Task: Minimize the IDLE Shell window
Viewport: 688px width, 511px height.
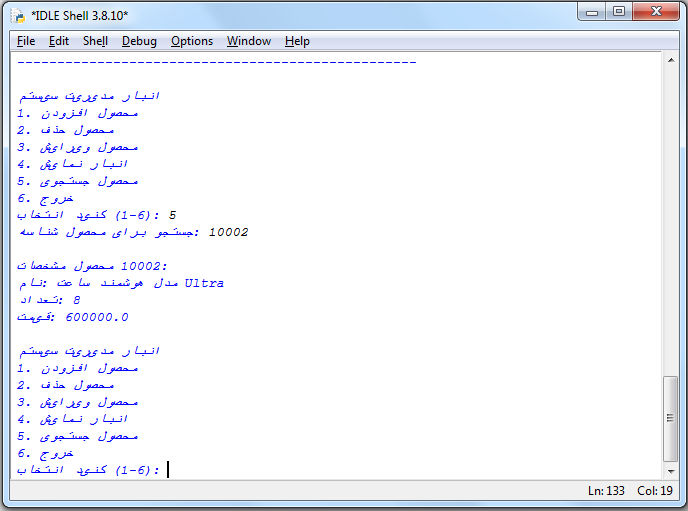Action: point(593,12)
